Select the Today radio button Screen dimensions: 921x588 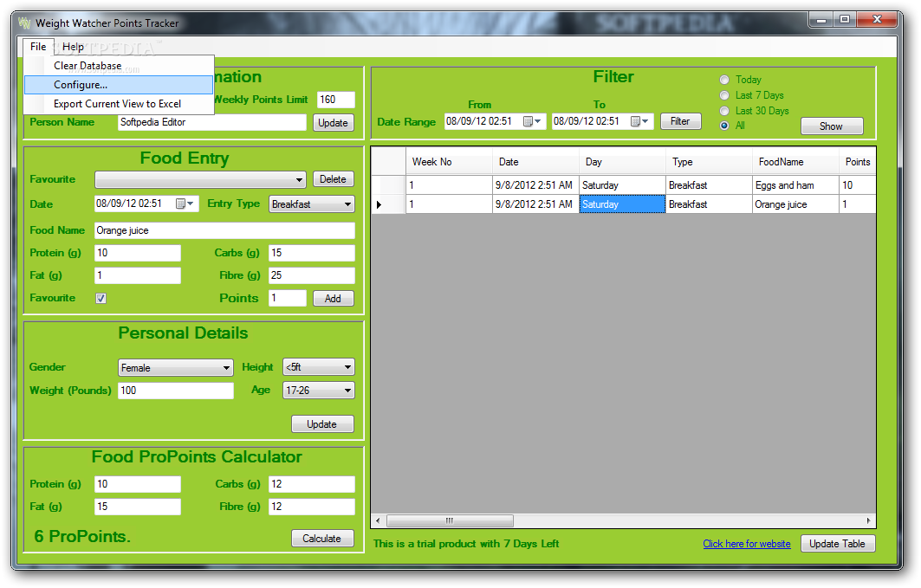(724, 80)
